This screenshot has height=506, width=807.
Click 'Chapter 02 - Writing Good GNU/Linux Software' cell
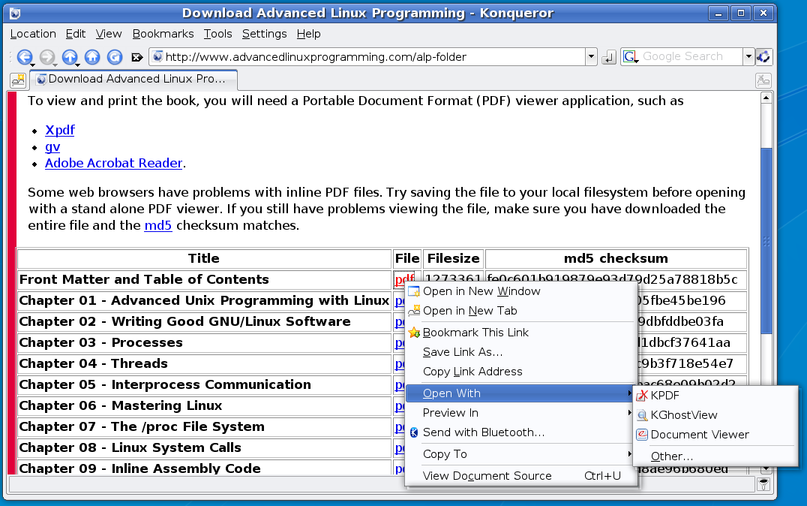point(204,321)
